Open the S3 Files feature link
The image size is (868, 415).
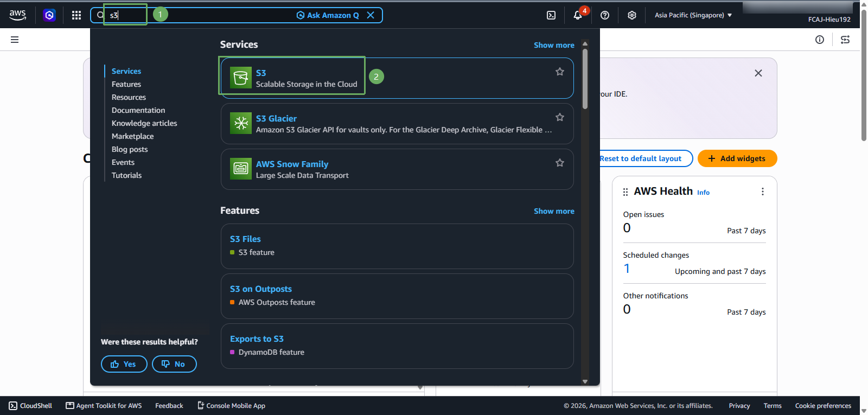coord(245,239)
